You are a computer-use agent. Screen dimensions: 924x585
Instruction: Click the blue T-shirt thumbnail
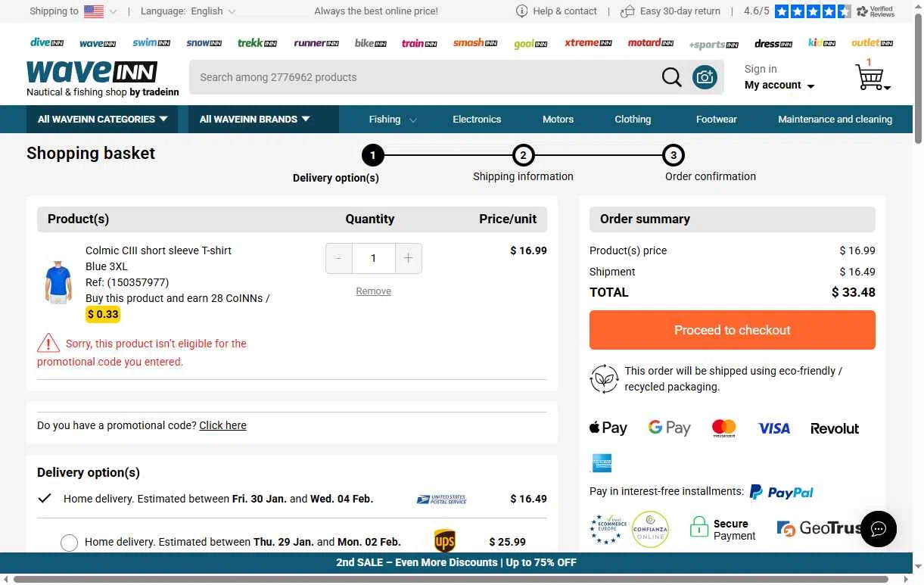point(58,282)
